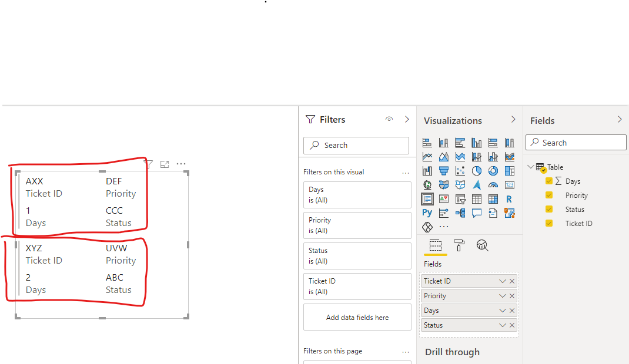
Task: Collapse the Table tree in Fields
Action: point(531,167)
